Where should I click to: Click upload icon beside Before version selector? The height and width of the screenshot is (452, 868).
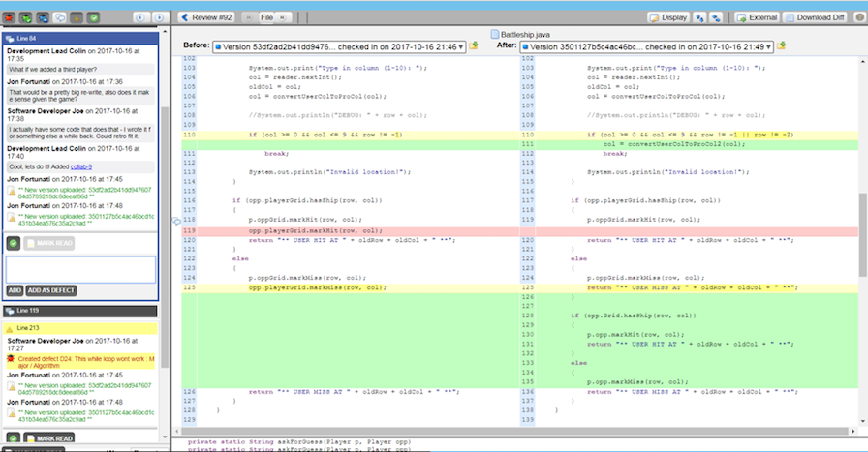pyautogui.click(x=474, y=45)
